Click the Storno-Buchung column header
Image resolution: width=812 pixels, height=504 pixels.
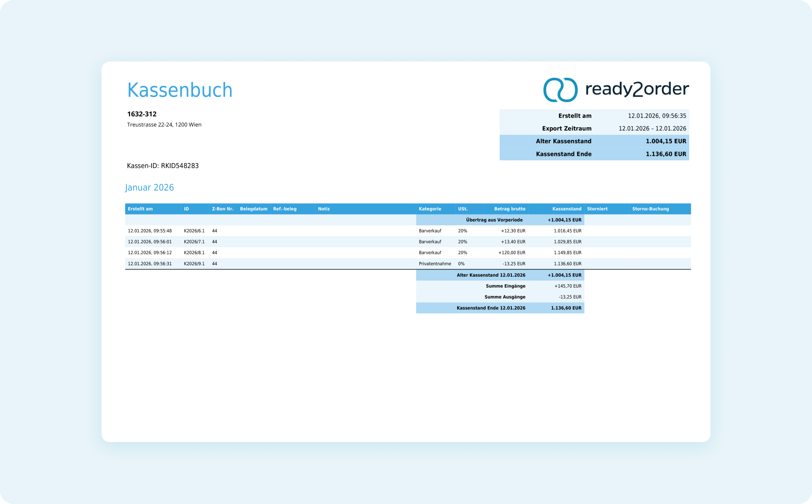pos(650,209)
